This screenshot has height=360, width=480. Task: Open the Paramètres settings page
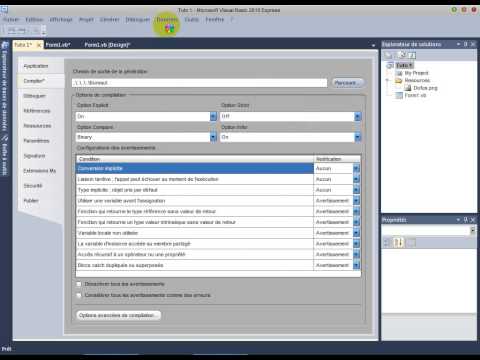tap(36, 141)
